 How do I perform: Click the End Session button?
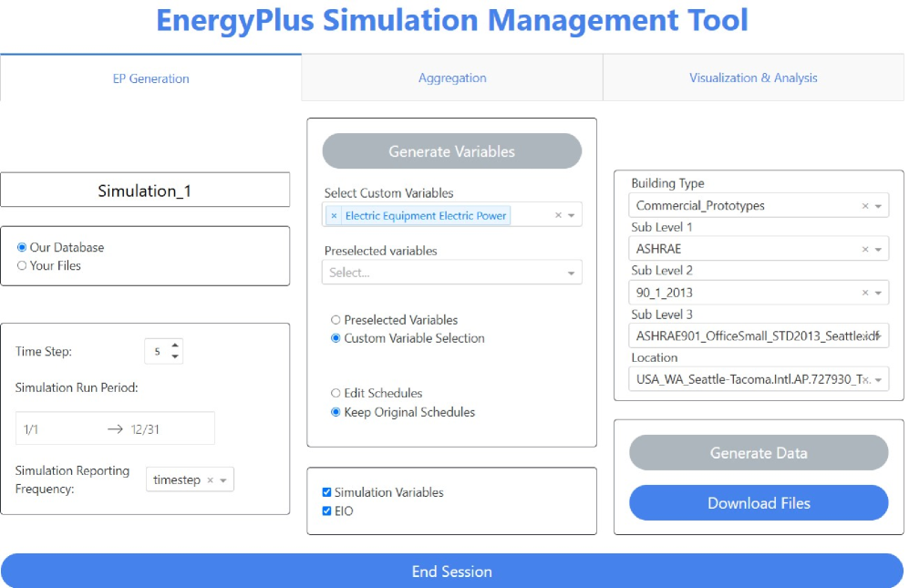pos(452,572)
